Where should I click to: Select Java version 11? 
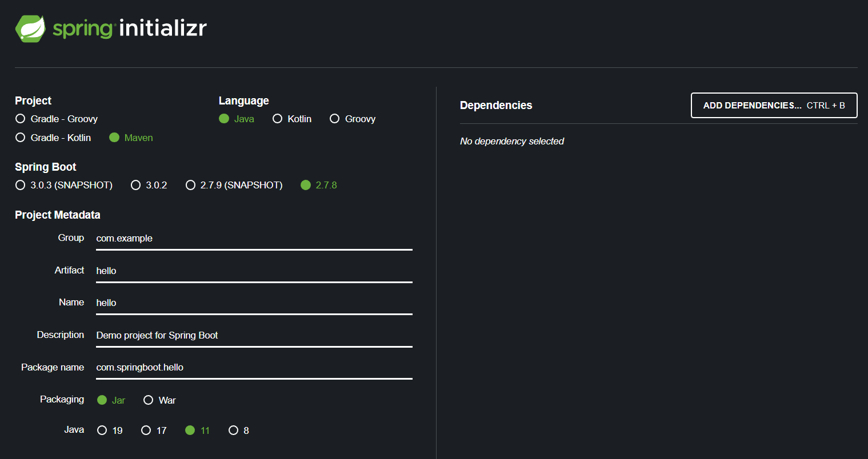coord(198,430)
